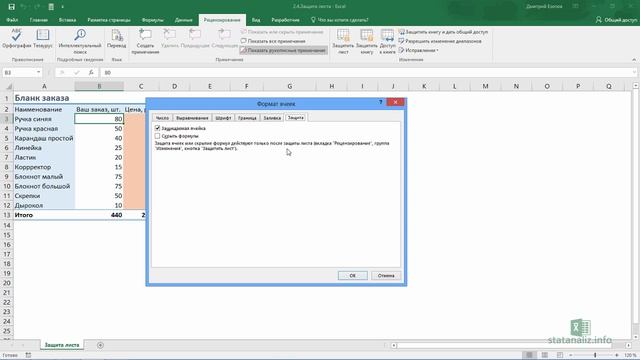Image resolution: width=640 pixels, height=360 pixels.
Task: Select row 13 header
Action: [x=7, y=215]
